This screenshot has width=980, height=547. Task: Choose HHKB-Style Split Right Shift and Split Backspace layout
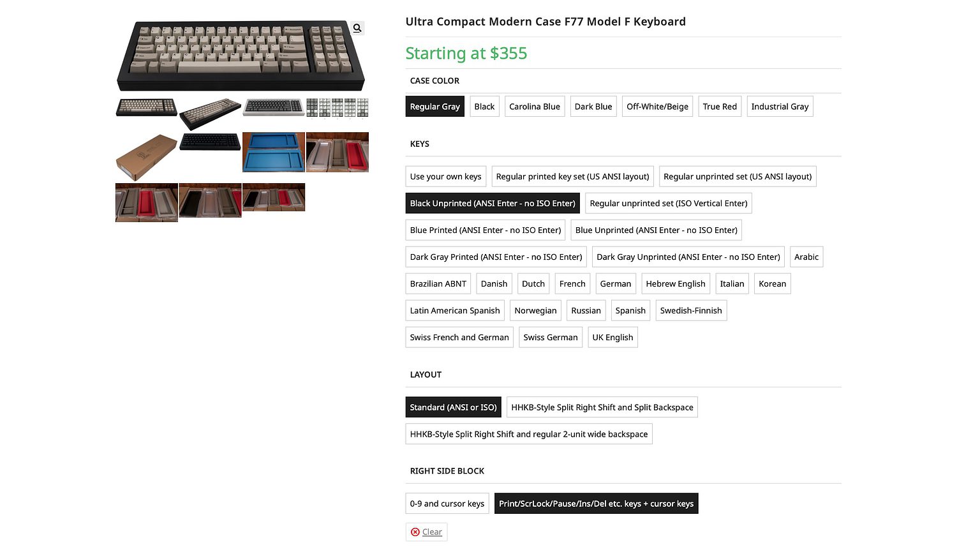pos(602,407)
